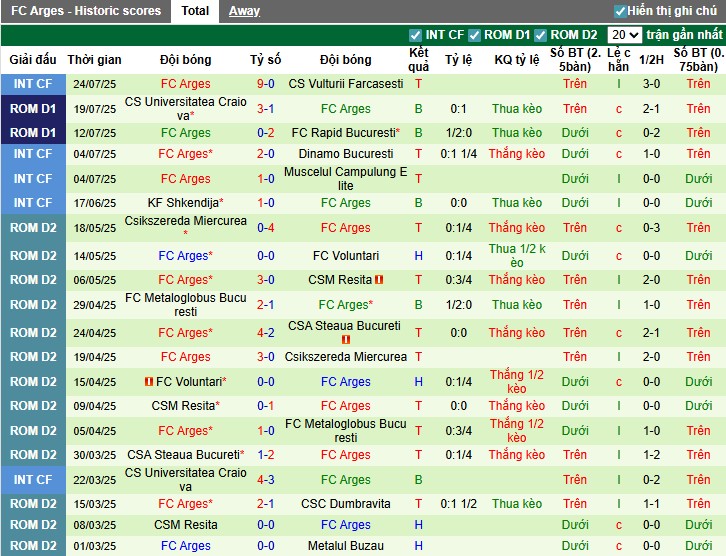The image size is (726, 556).
Task: Click the 1/2H column header
Action: click(651, 60)
